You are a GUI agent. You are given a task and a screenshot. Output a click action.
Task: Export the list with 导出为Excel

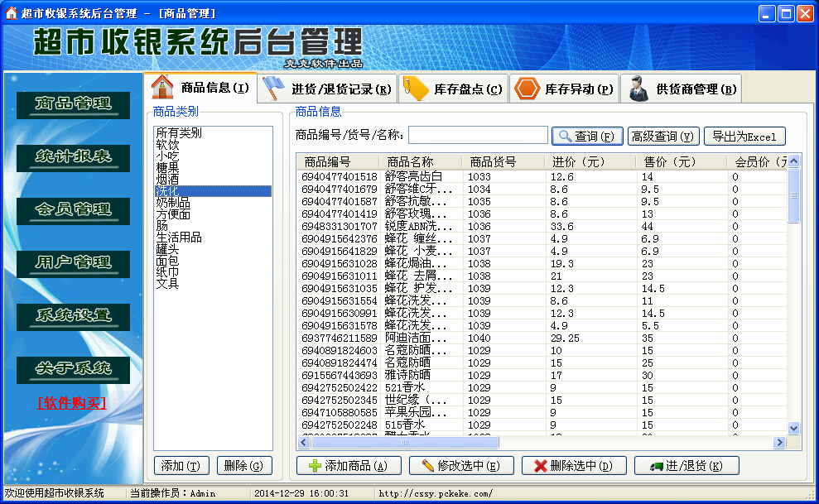pyautogui.click(x=744, y=137)
